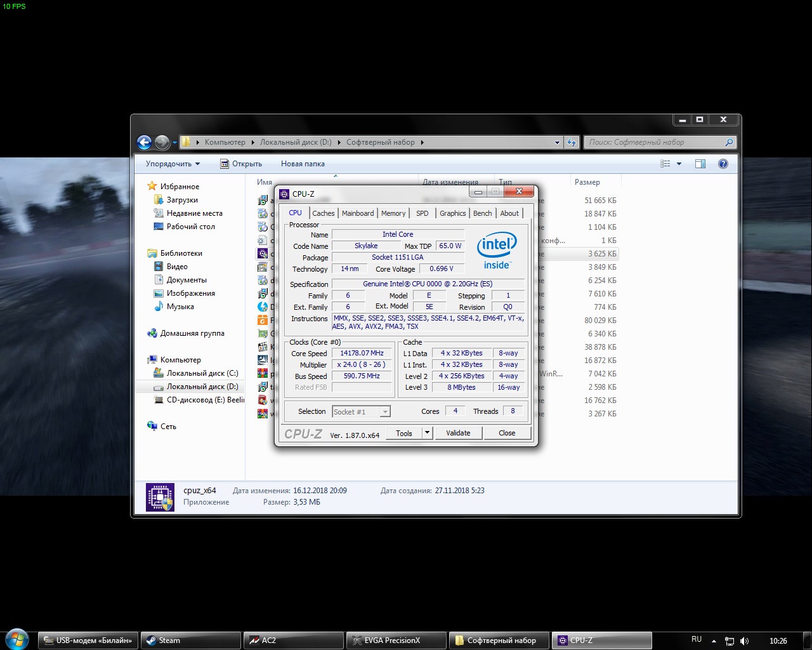The image size is (812, 650).
Task: Click the Компьютер breadcrumb in the address bar
Action: point(225,142)
